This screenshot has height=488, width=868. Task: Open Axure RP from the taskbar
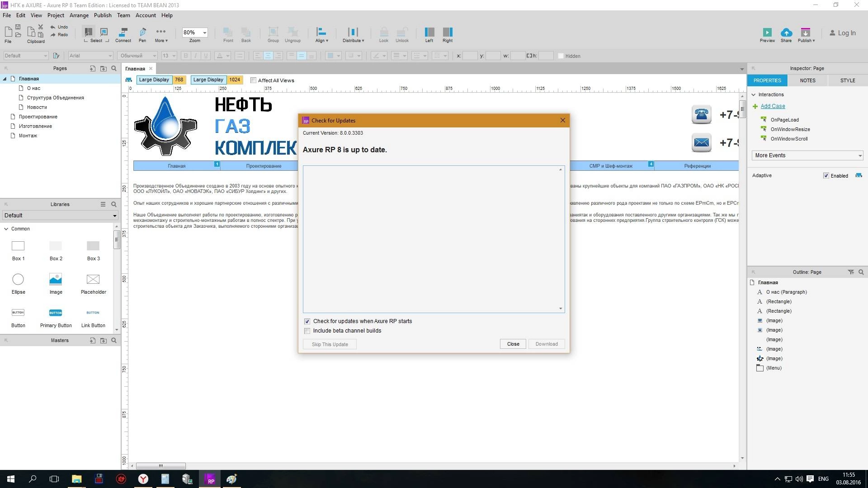coord(210,479)
